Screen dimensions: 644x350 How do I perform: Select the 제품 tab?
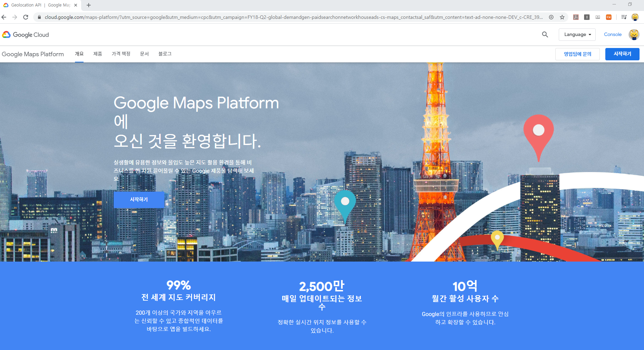click(98, 54)
